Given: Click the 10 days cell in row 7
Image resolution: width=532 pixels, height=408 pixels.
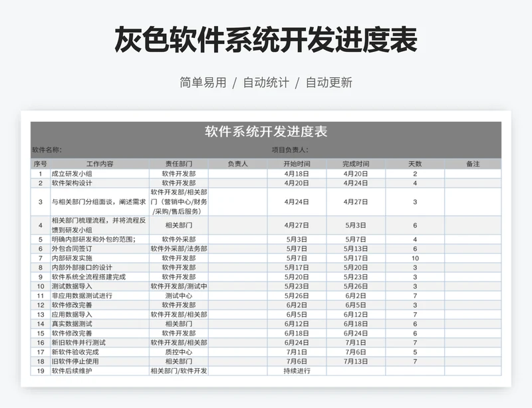Looking at the screenshot, I should 415,258.
